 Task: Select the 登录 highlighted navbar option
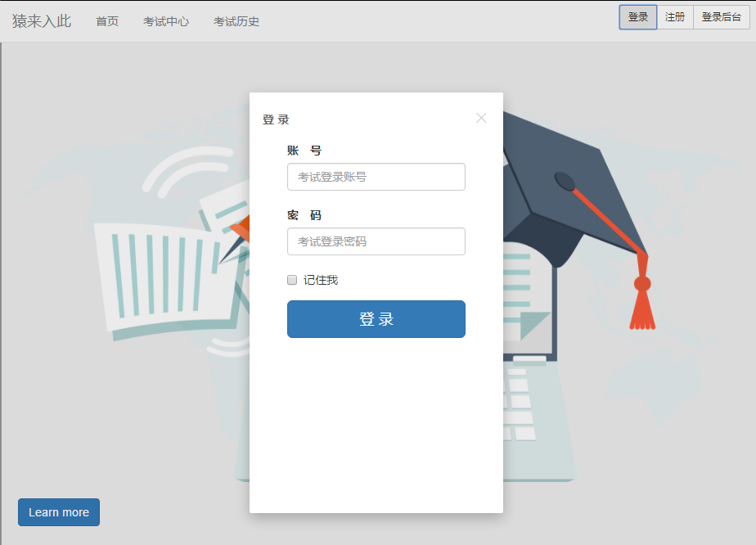point(637,16)
